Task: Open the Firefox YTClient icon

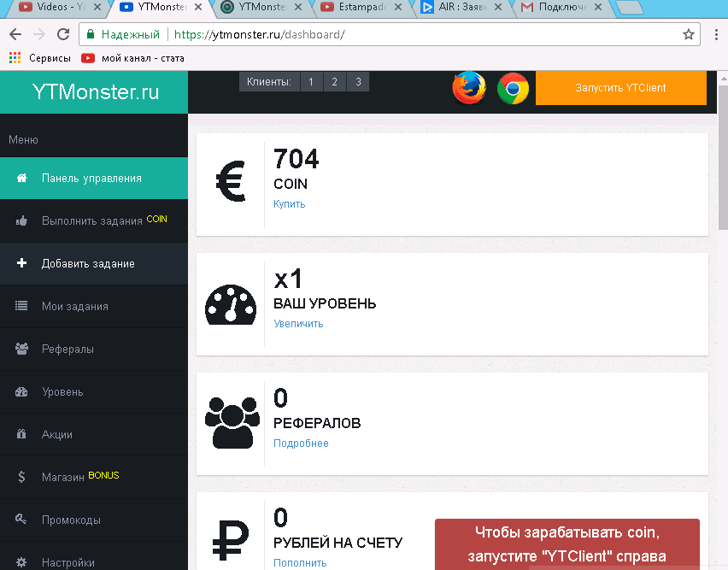Action: tap(469, 88)
